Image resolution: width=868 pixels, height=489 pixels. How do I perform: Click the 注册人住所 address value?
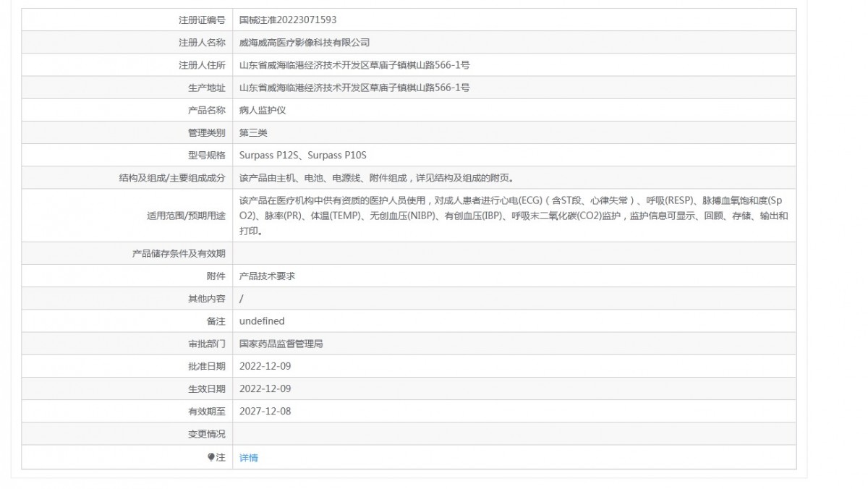click(x=354, y=65)
